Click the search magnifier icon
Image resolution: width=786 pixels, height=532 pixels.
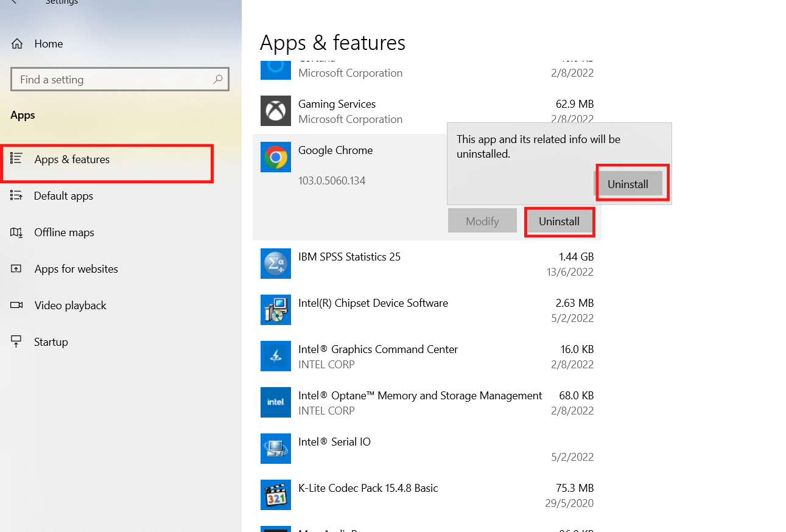pyautogui.click(x=218, y=79)
